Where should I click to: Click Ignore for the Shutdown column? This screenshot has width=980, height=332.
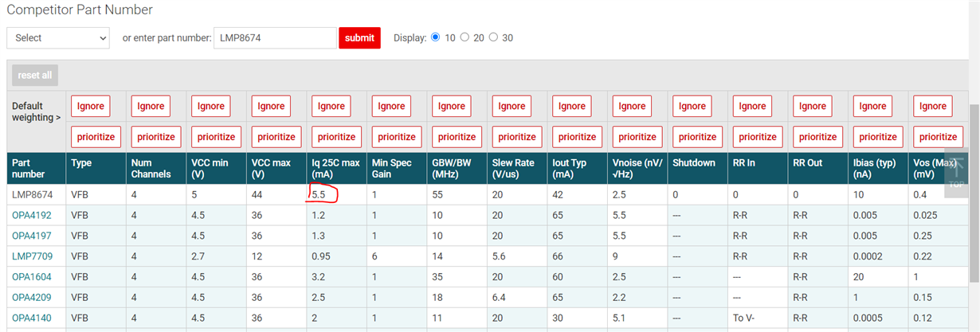(692, 106)
